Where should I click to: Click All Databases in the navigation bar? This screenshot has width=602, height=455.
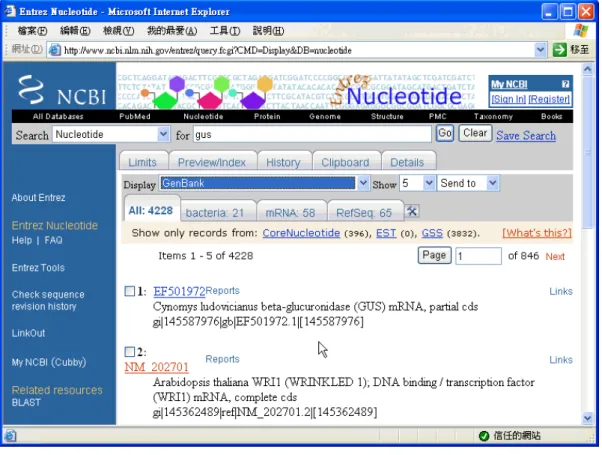click(58, 116)
